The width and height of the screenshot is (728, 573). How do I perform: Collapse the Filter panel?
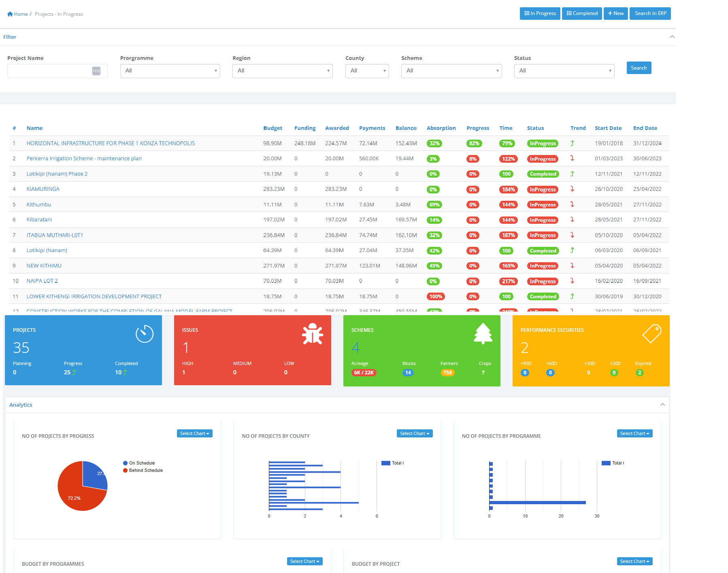tap(672, 37)
